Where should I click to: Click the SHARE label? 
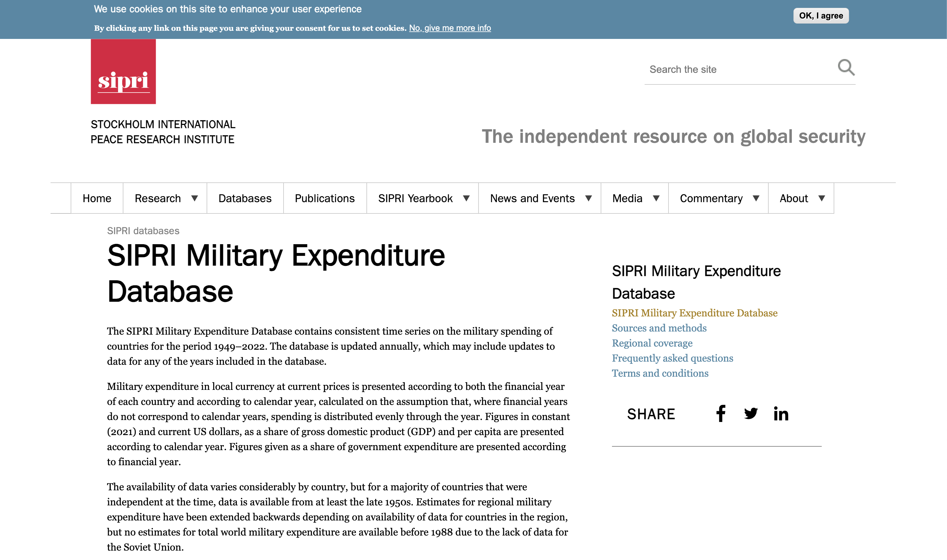pos(651,414)
